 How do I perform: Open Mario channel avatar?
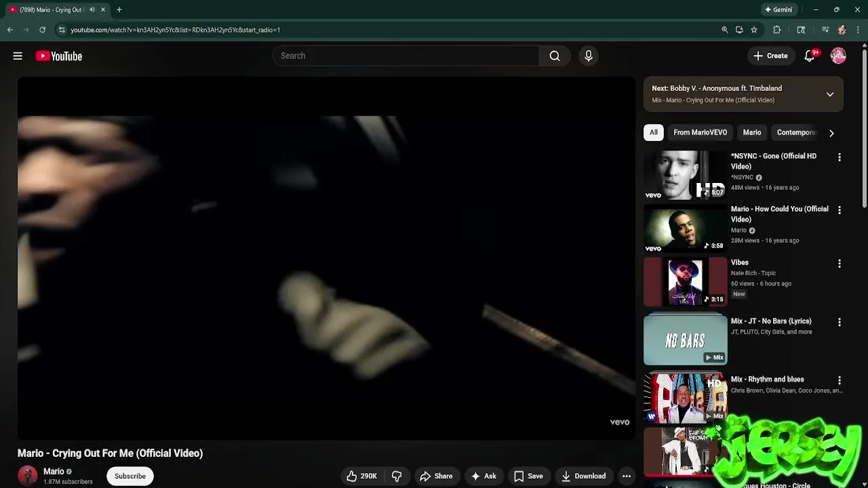28,476
